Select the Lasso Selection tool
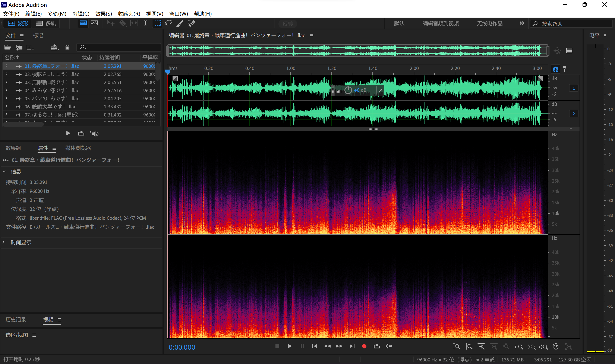The width and height of the screenshot is (615, 364). click(169, 23)
